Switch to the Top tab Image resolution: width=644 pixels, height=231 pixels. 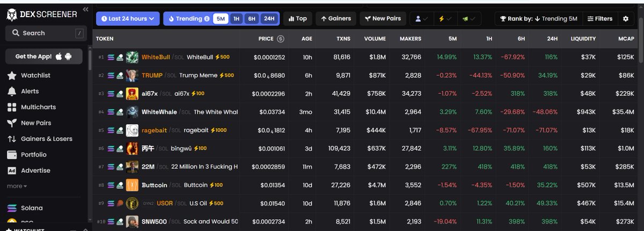click(x=297, y=19)
